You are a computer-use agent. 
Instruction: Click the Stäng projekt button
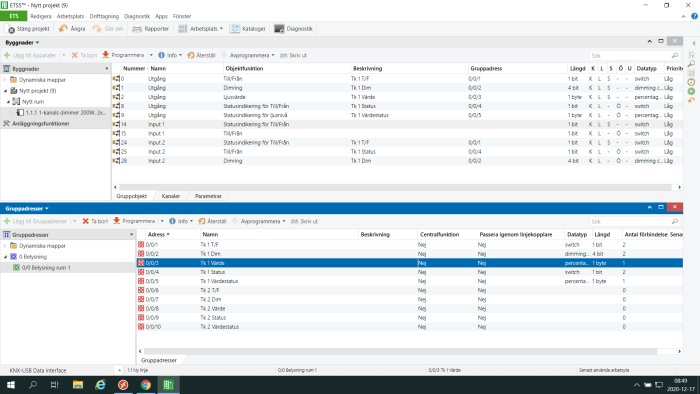click(x=29, y=29)
